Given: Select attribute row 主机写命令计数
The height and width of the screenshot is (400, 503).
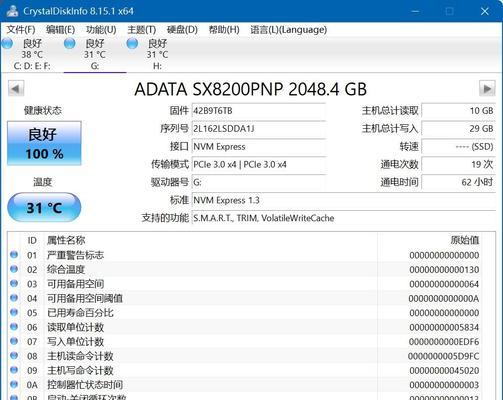Looking at the screenshot, I should [x=245, y=370].
